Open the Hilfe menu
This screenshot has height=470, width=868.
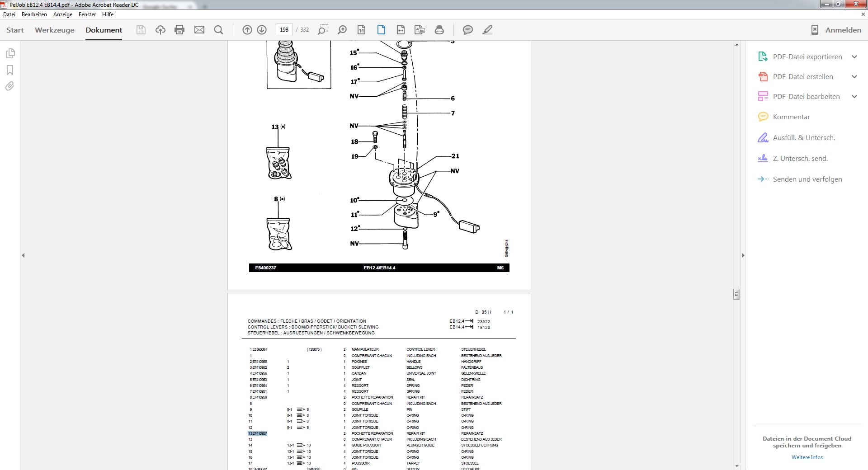point(108,14)
